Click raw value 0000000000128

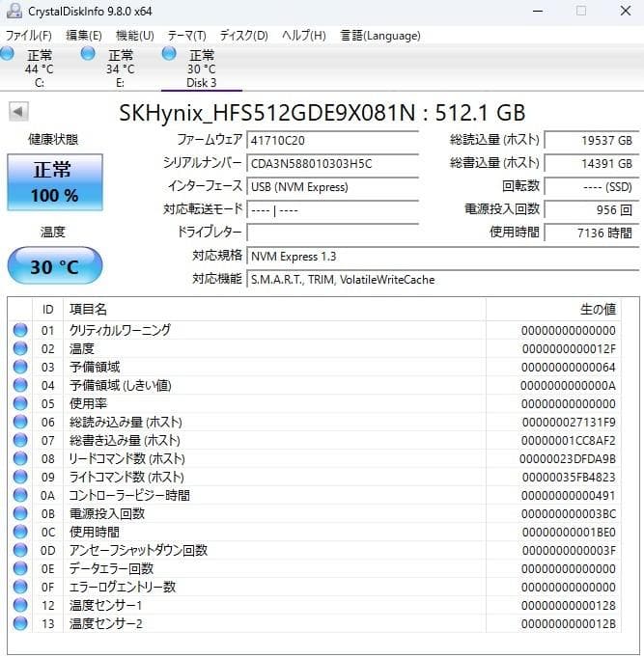tap(569, 606)
